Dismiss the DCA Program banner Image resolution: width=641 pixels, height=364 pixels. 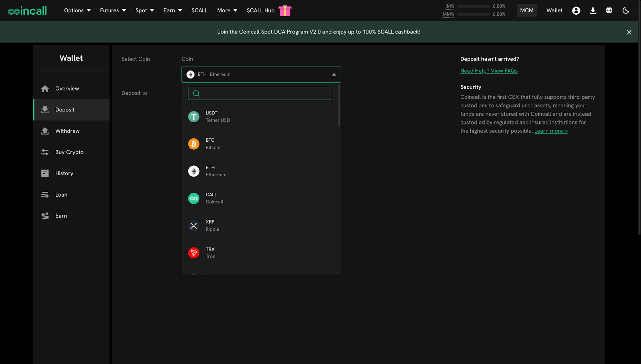(x=629, y=32)
